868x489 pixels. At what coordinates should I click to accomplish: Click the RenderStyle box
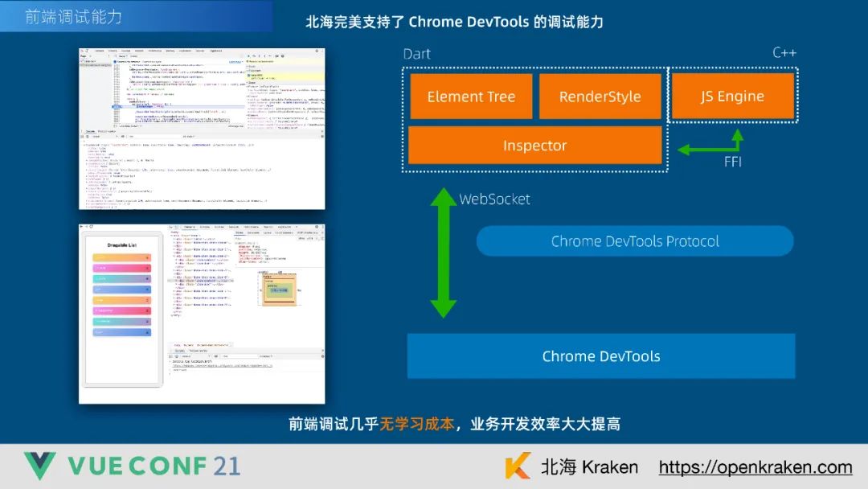pos(600,97)
